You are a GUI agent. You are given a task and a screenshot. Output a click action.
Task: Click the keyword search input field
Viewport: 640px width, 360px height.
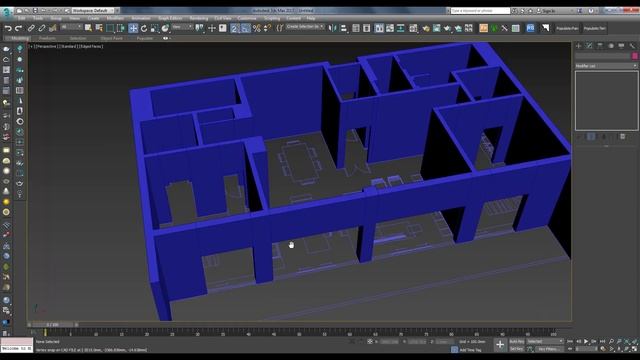[x=480, y=11]
